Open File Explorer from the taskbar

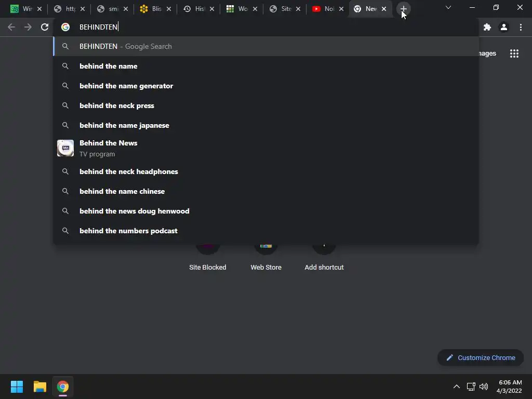coord(39,387)
